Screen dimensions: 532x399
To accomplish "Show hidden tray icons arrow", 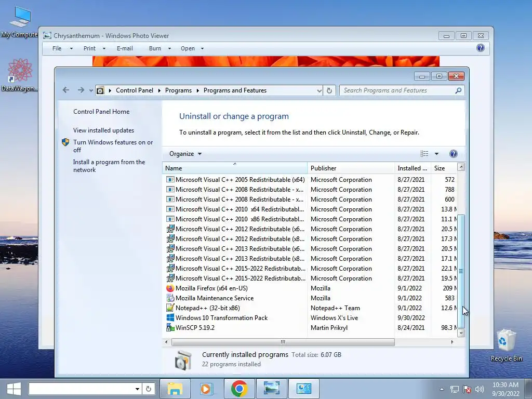I will click(442, 389).
